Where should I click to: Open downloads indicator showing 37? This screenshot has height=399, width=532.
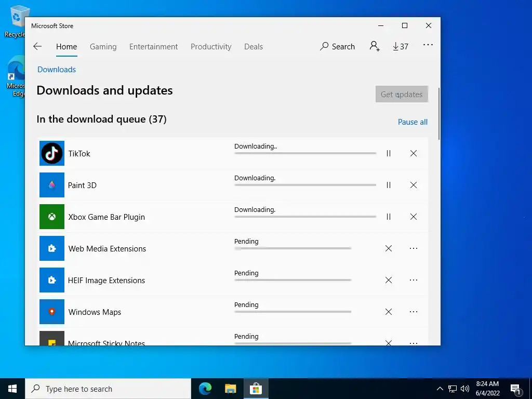pyautogui.click(x=401, y=46)
